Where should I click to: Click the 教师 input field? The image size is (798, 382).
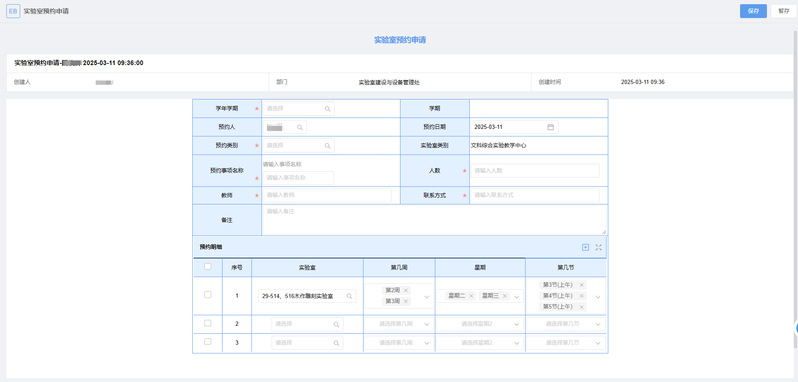coord(327,195)
